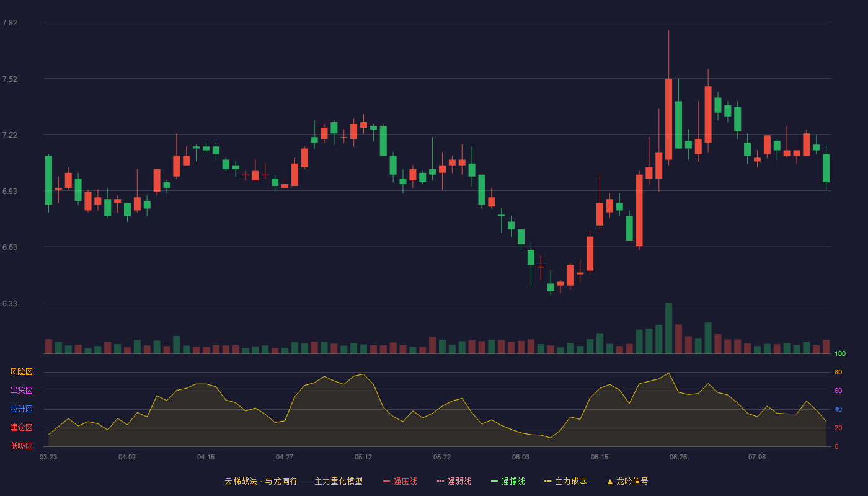Toggle the 龙吟信号 legend entry

627,481
